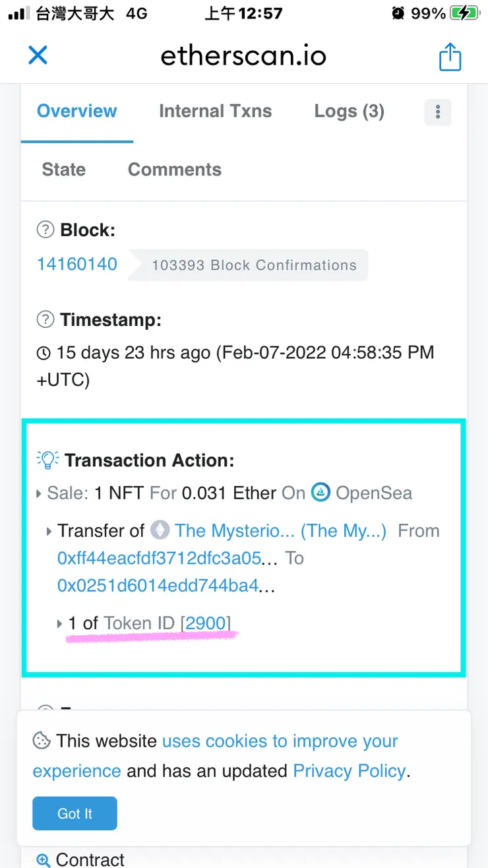This screenshot has width=488, height=868.
Task: Click the Timestamp help question-mark icon
Action: 45,320
